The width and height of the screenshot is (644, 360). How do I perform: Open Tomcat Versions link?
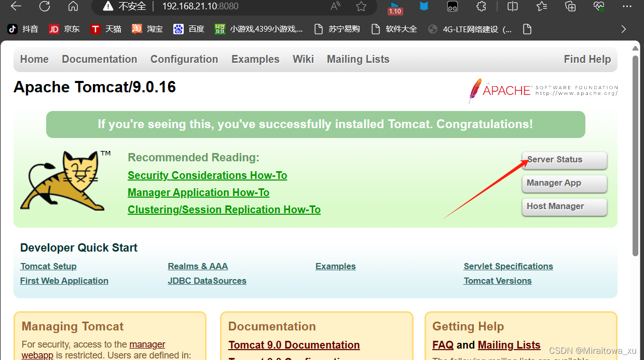click(498, 281)
